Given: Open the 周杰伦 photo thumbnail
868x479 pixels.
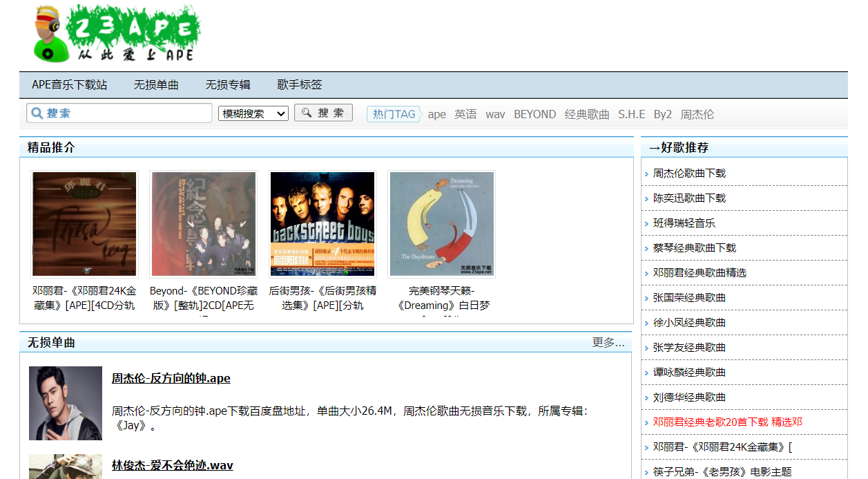Looking at the screenshot, I should [66, 403].
